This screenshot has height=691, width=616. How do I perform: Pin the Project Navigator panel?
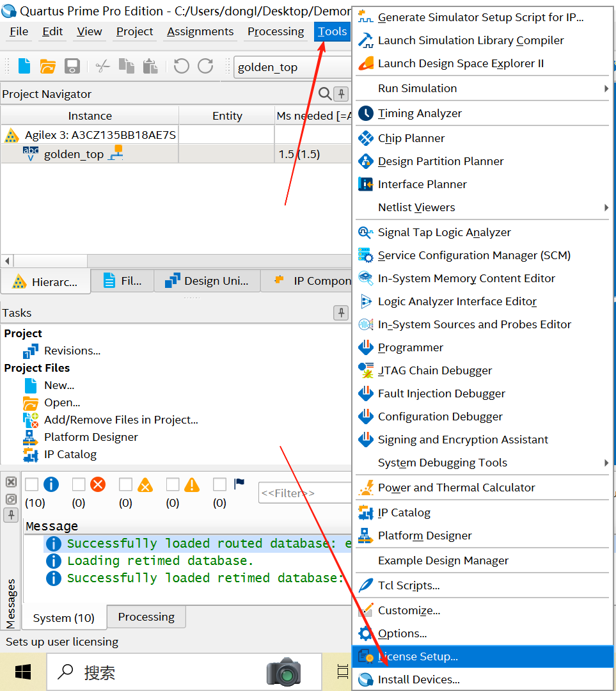tap(341, 93)
